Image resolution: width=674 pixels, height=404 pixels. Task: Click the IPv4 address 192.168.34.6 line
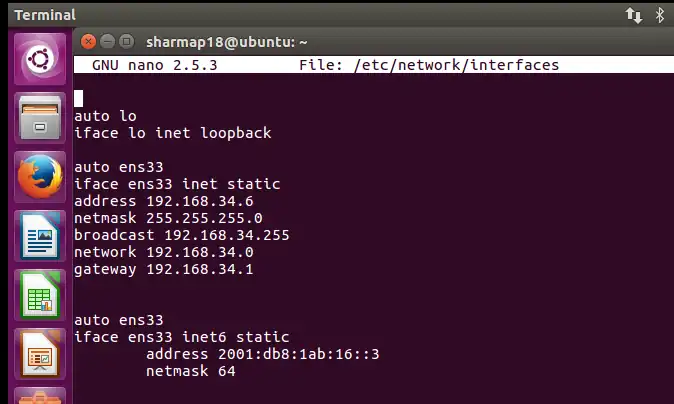coord(150,201)
